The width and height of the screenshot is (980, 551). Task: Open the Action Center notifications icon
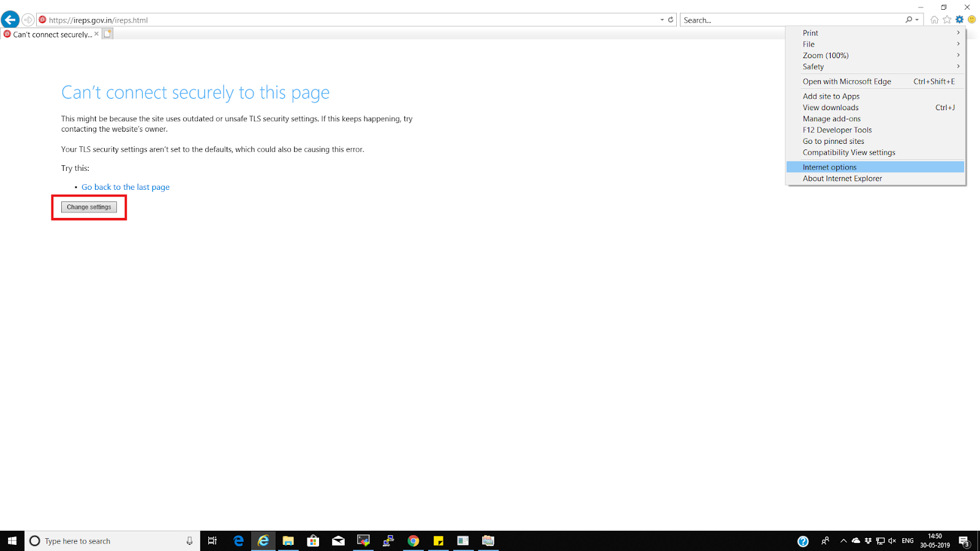(x=964, y=541)
